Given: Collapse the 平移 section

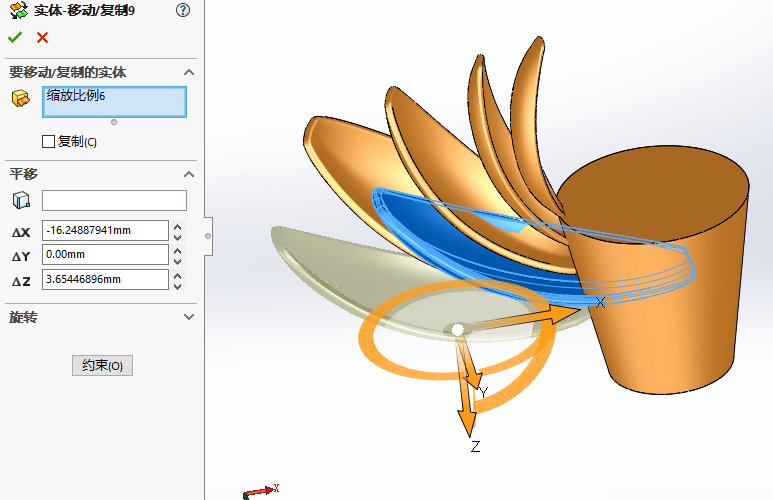Looking at the screenshot, I should [189, 174].
